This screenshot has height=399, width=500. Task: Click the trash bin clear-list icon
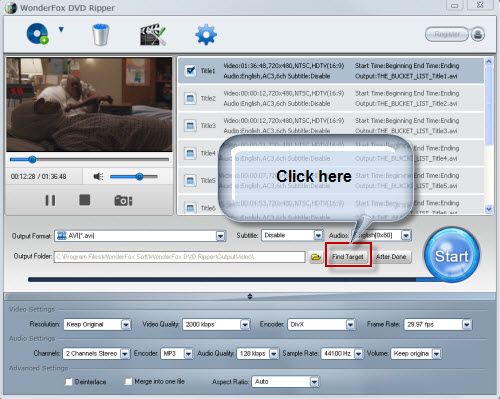(x=100, y=34)
